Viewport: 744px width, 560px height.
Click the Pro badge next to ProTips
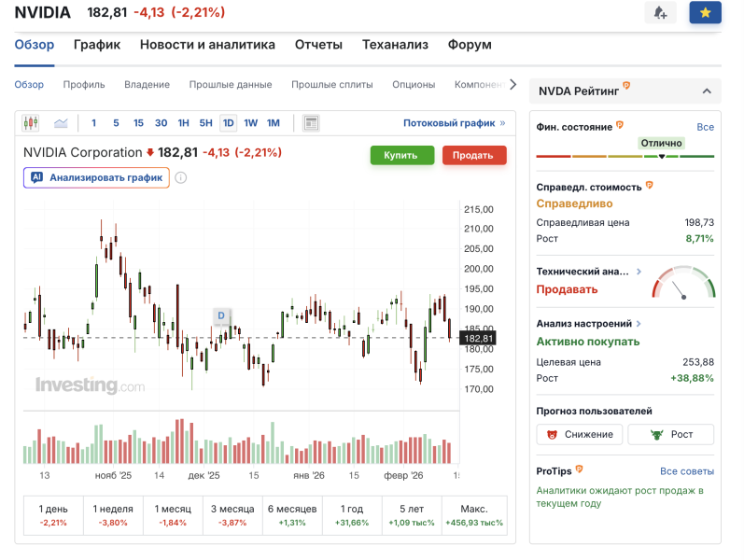(579, 470)
